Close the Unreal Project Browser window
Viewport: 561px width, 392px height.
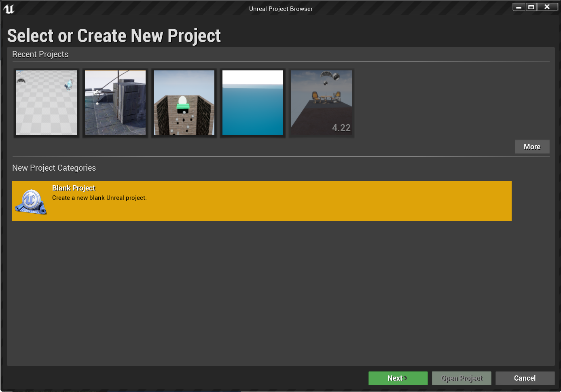coord(548,7)
